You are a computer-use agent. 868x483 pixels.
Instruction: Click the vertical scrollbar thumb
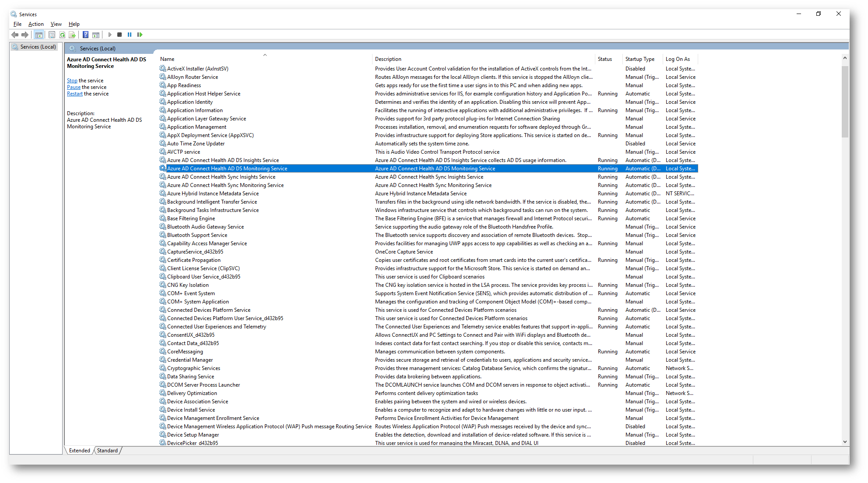845,102
